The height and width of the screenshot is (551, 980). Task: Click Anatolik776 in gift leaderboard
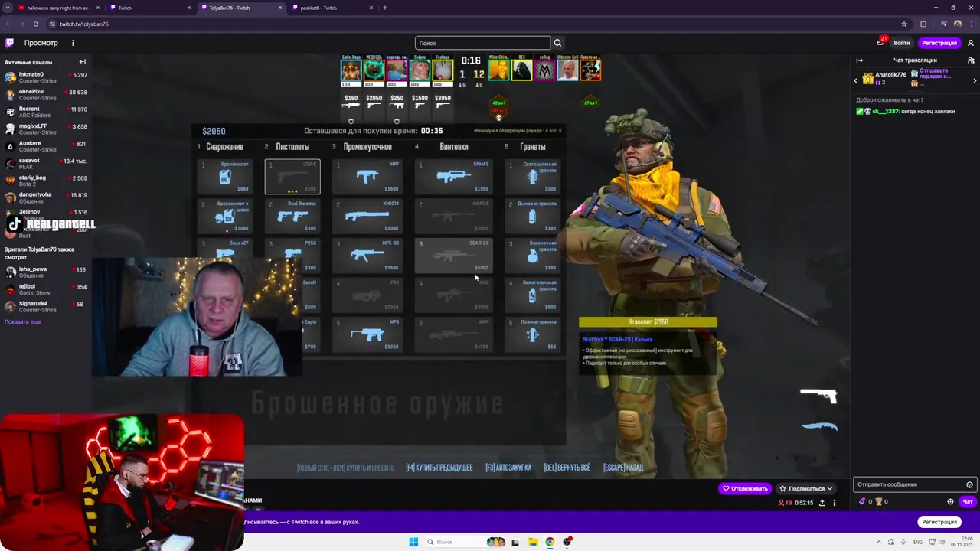[x=891, y=75]
